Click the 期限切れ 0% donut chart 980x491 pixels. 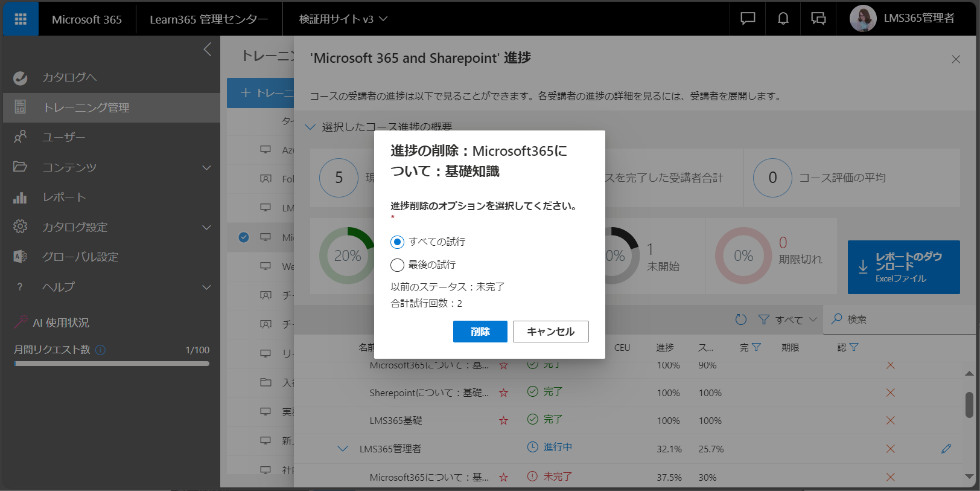[743, 255]
